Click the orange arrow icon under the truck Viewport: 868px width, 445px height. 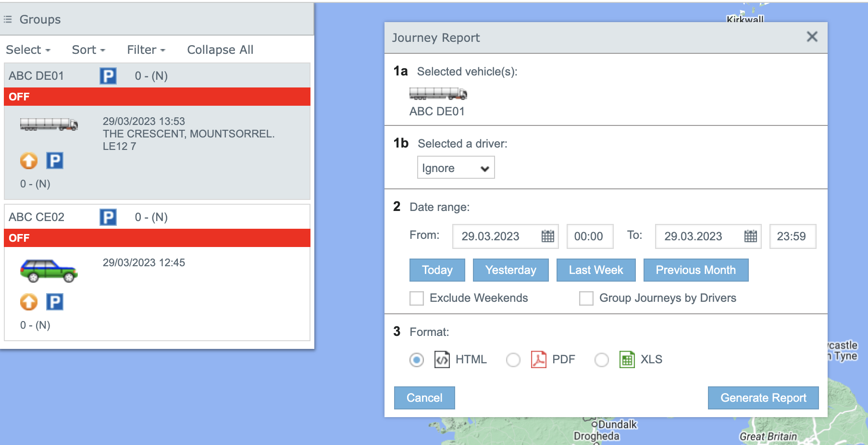coord(28,161)
